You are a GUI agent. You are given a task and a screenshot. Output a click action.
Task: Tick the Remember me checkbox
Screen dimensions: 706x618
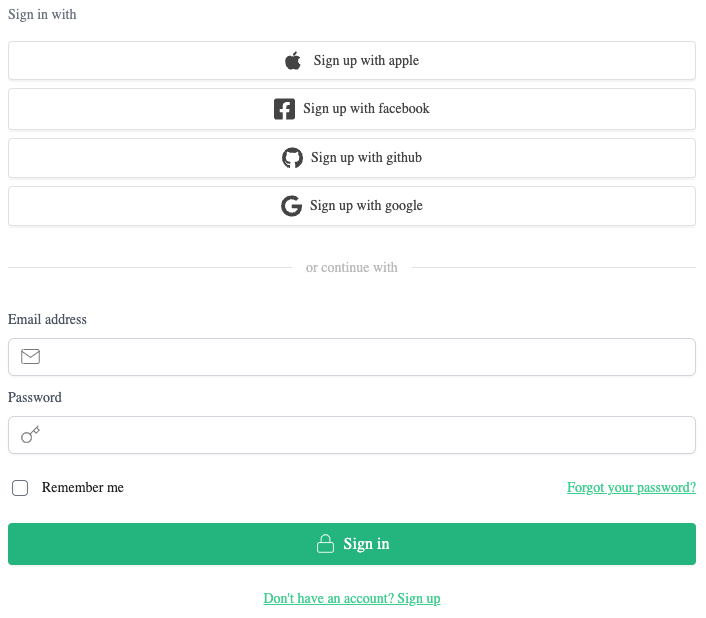pos(20,488)
